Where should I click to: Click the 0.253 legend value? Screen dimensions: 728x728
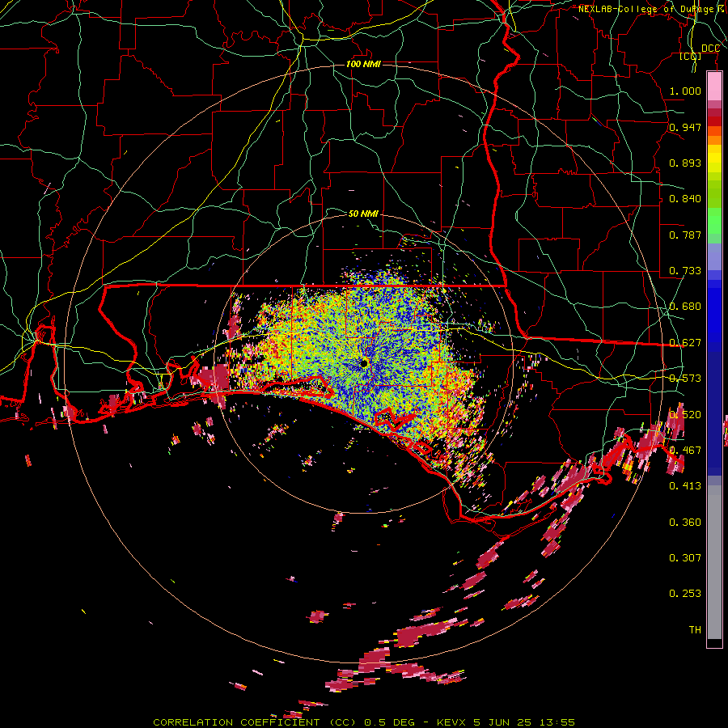coord(685,594)
